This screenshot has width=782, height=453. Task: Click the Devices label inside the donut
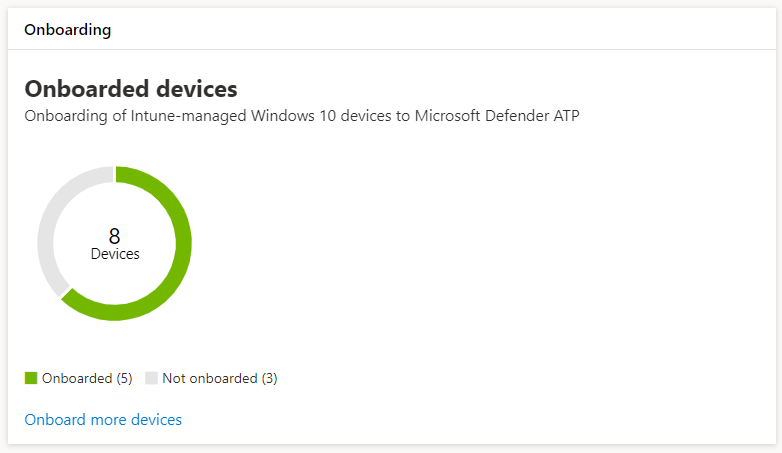click(115, 254)
